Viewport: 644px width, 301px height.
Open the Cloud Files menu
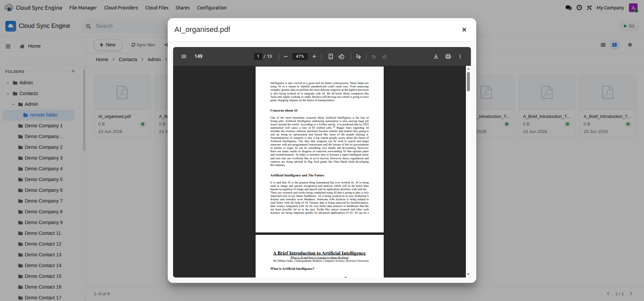pos(157,8)
